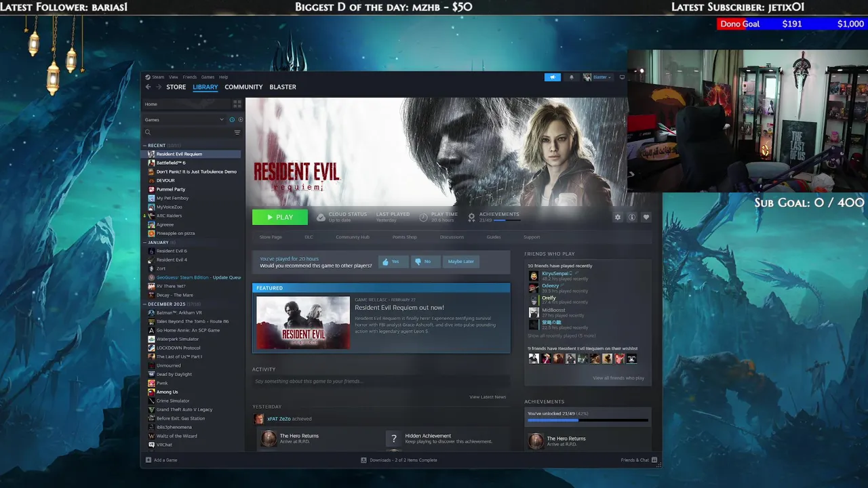Switch to the STORE tab
868x488 pixels.
click(x=176, y=87)
